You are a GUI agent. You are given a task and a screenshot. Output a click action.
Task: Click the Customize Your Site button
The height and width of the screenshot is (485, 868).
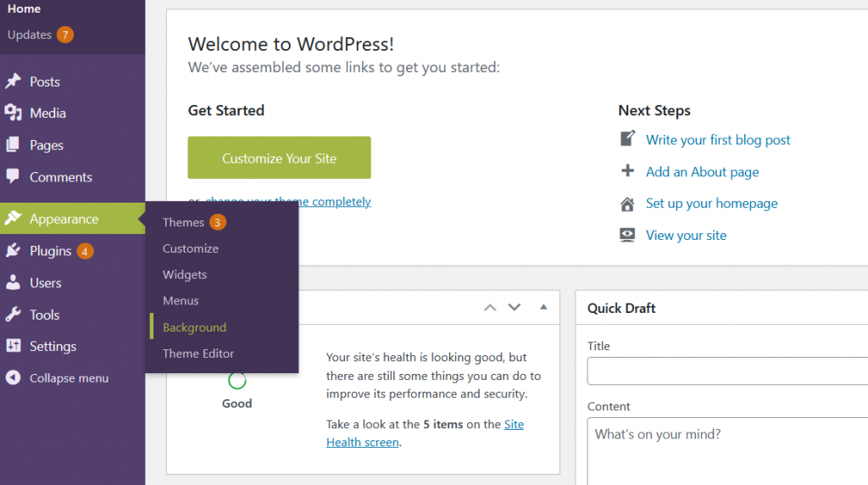(x=279, y=158)
